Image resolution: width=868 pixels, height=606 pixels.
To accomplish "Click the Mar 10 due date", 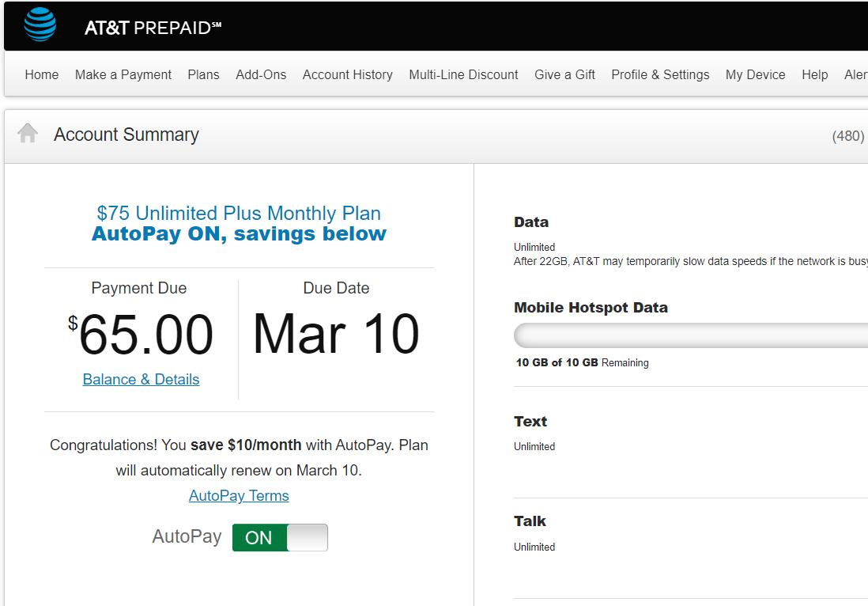I will 336,333.
